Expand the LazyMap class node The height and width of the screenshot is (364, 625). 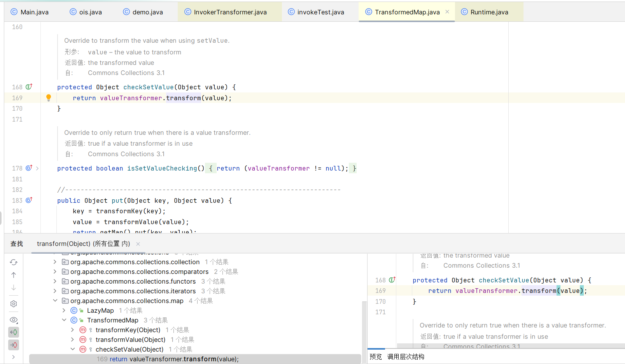click(x=64, y=310)
